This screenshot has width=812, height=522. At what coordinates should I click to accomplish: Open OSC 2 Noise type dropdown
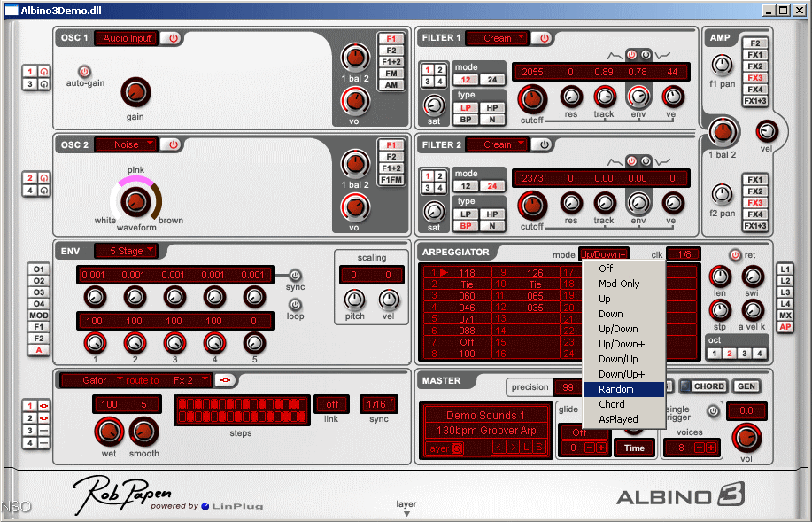click(127, 144)
